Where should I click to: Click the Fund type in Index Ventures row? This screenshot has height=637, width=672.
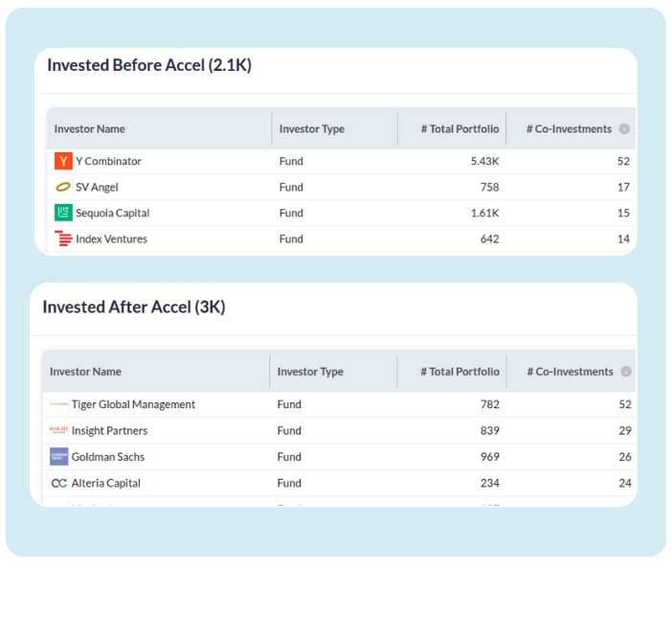291,239
